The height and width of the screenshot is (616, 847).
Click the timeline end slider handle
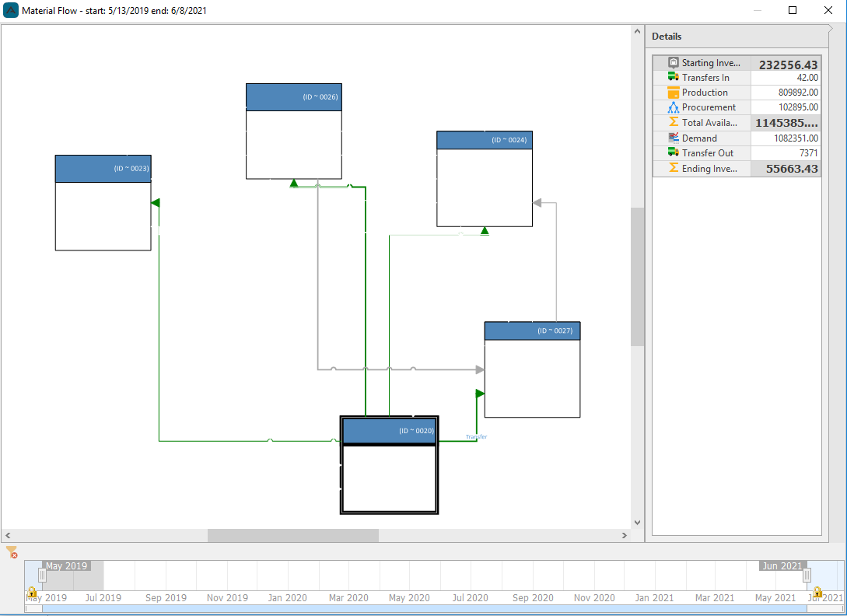(807, 576)
